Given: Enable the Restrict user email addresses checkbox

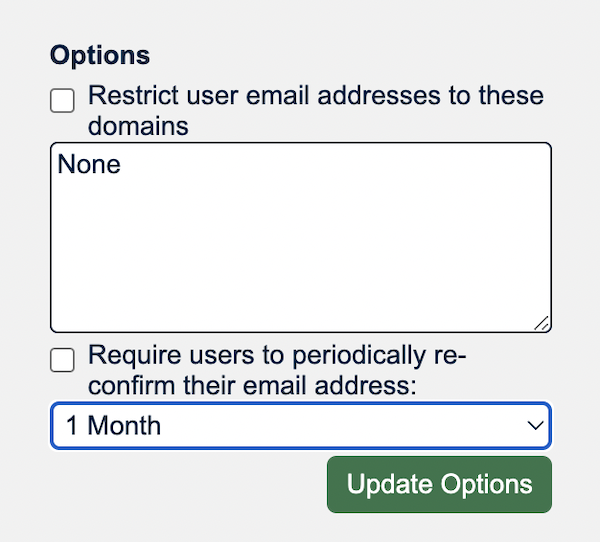Looking at the screenshot, I should click(x=62, y=101).
